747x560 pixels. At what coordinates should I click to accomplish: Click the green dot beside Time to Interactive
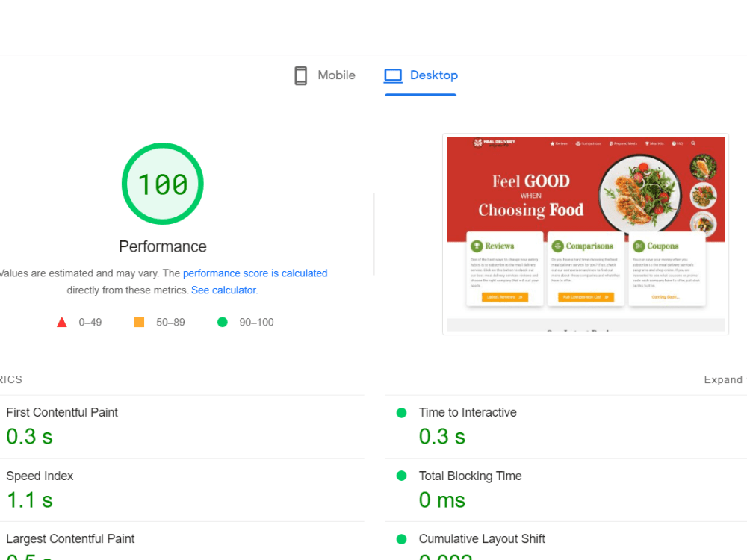click(402, 413)
